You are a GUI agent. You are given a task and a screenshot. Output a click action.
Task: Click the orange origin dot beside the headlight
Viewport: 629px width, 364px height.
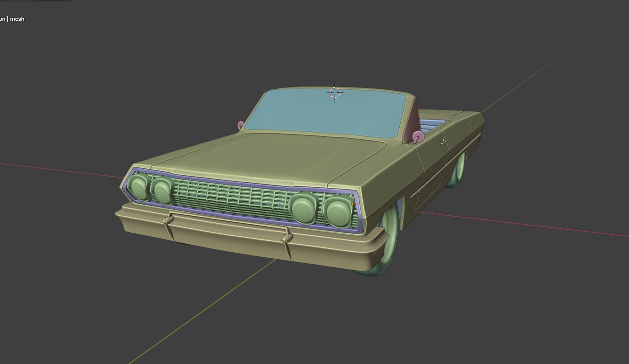[353, 204]
